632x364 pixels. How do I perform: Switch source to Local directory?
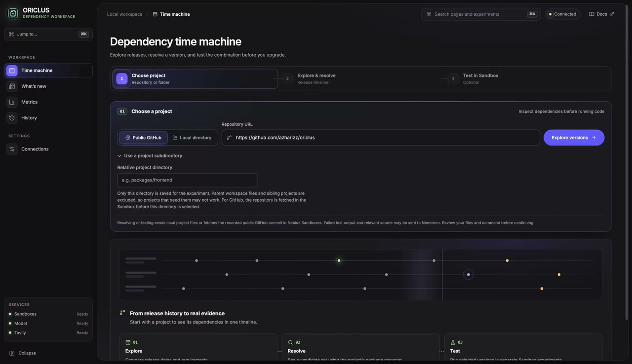(192, 138)
